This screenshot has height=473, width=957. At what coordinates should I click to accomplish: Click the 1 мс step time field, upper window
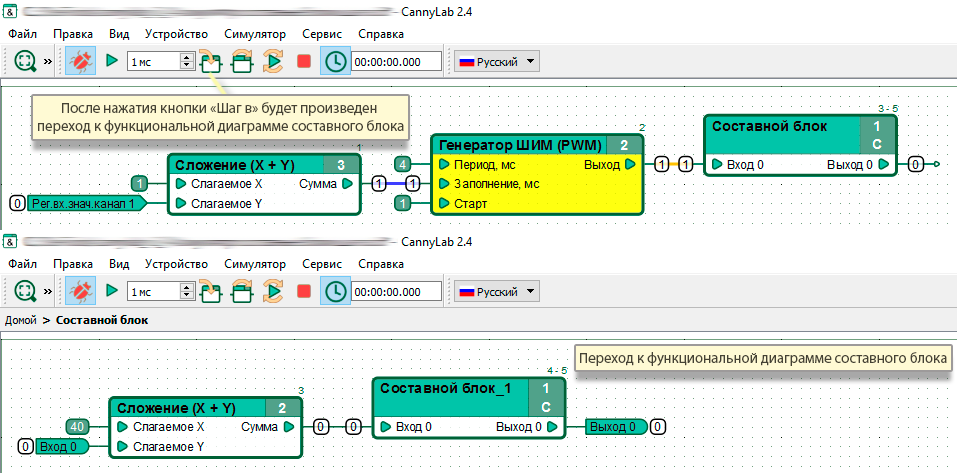point(153,62)
